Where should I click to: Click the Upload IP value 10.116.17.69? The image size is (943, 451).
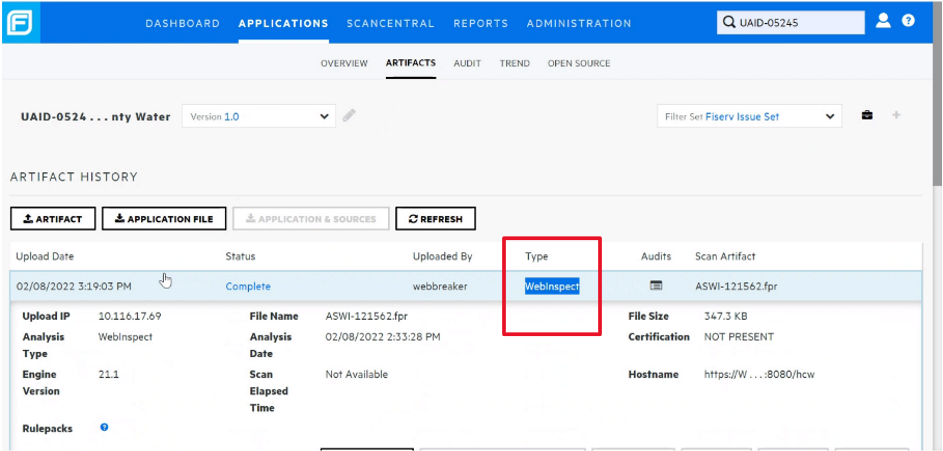[x=130, y=316]
